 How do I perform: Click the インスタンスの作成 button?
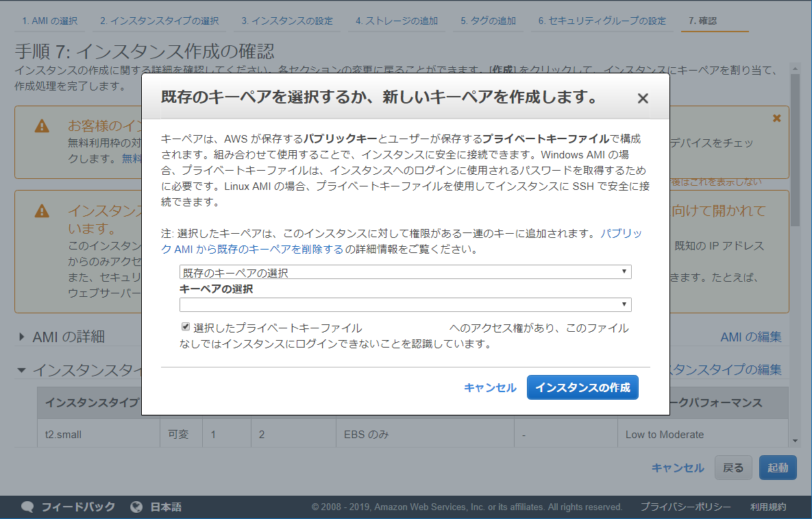[x=582, y=387]
